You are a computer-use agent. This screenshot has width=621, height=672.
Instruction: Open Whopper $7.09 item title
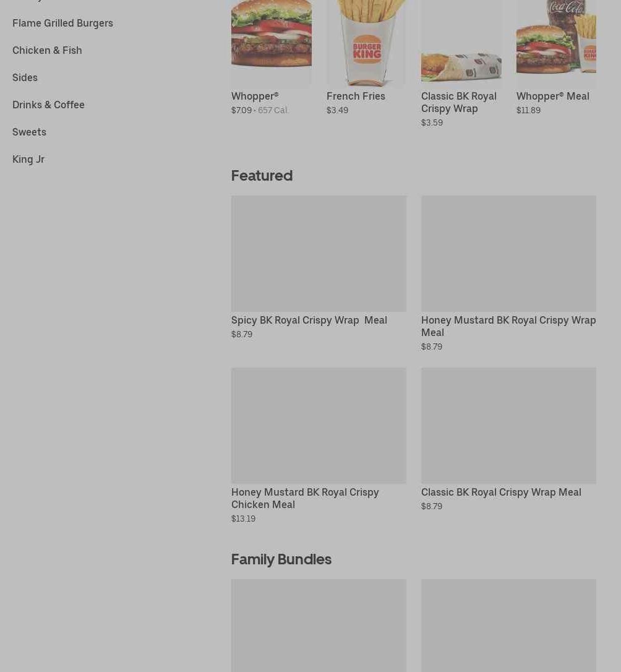255,96
